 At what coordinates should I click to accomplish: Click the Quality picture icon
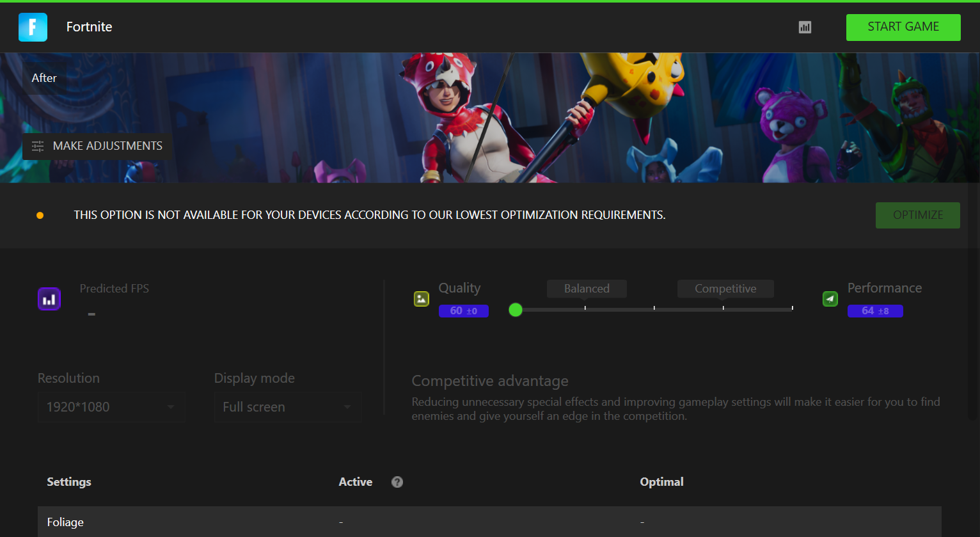[422, 298]
